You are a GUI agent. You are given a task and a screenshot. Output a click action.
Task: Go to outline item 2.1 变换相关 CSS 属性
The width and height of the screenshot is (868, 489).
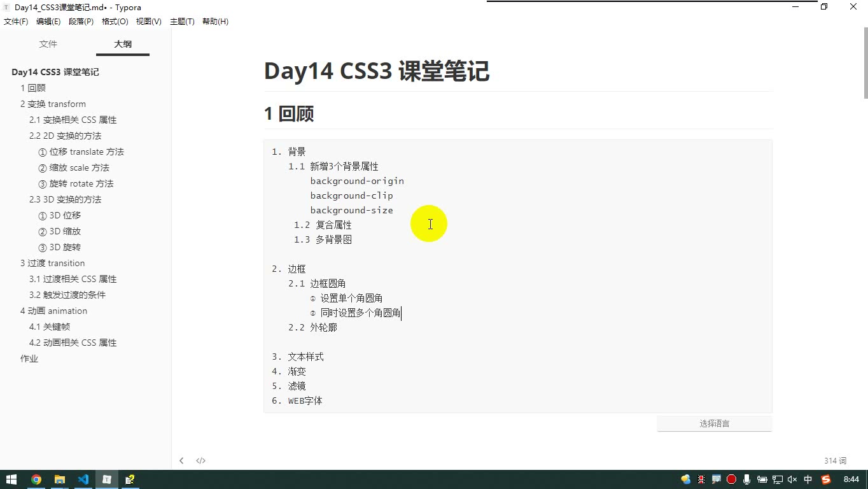pos(73,120)
